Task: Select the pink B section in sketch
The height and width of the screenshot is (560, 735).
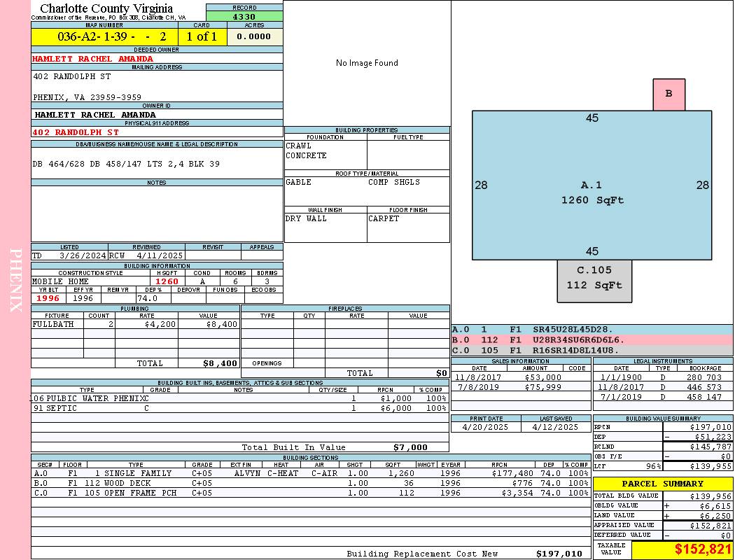Action: [668, 94]
